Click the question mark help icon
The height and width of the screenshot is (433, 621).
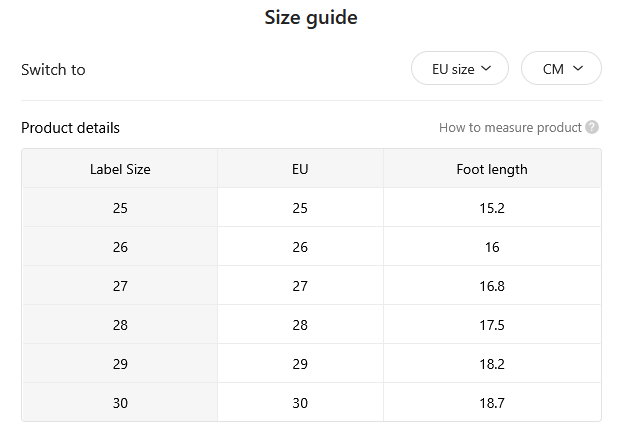tap(592, 128)
